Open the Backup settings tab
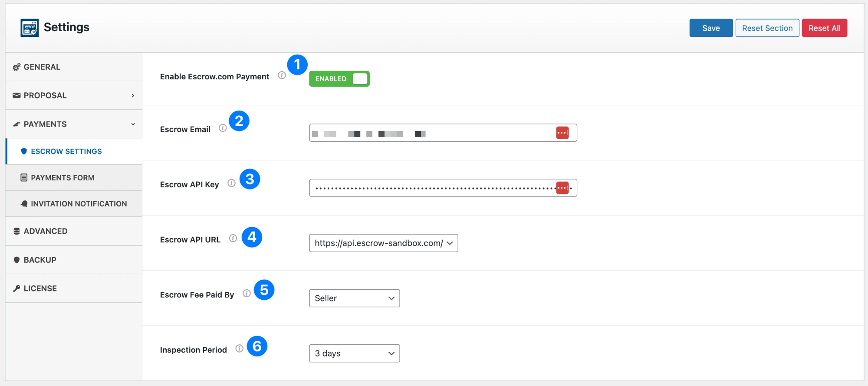This screenshot has height=386, width=868. pyautogui.click(x=74, y=260)
